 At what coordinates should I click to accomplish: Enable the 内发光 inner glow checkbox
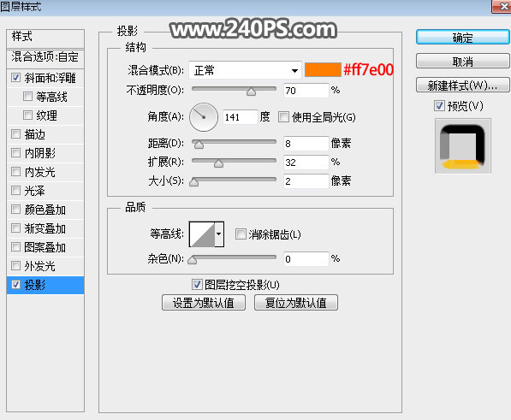click(x=15, y=172)
